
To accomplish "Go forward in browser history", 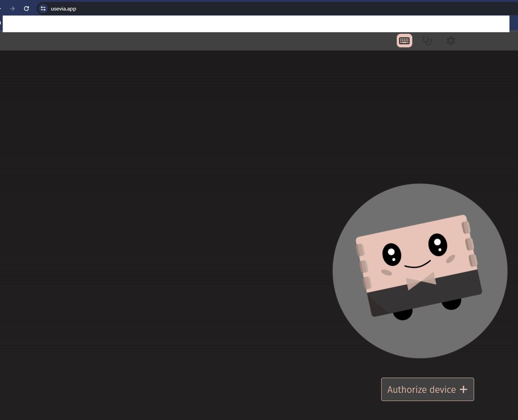I will 12,9.
